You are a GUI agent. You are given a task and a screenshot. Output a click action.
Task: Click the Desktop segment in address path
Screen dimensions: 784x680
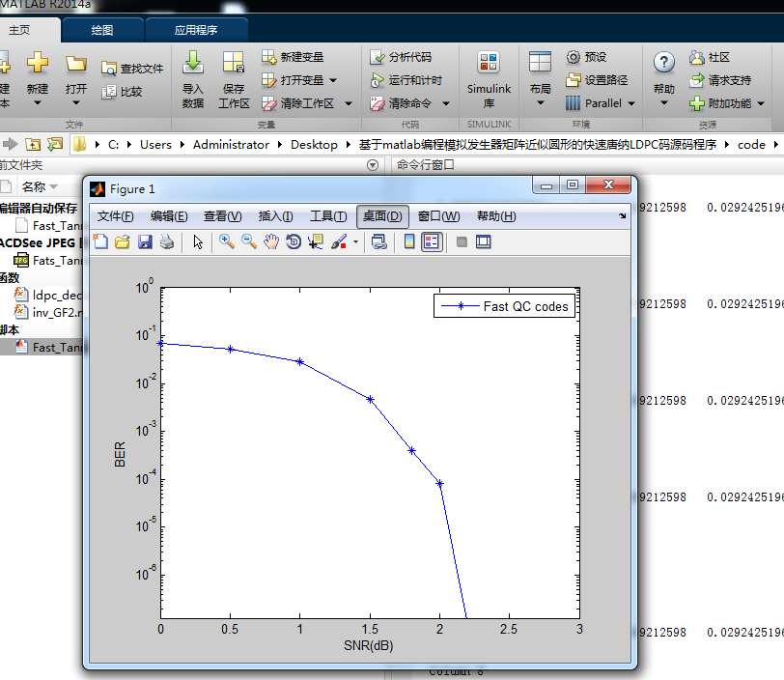click(x=314, y=145)
